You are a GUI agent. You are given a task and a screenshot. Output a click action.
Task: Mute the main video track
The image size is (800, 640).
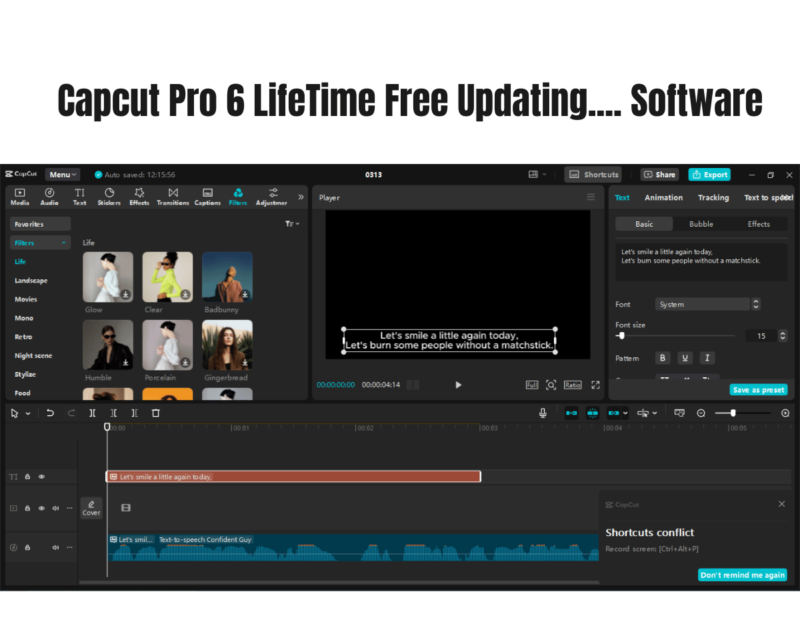[56, 508]
